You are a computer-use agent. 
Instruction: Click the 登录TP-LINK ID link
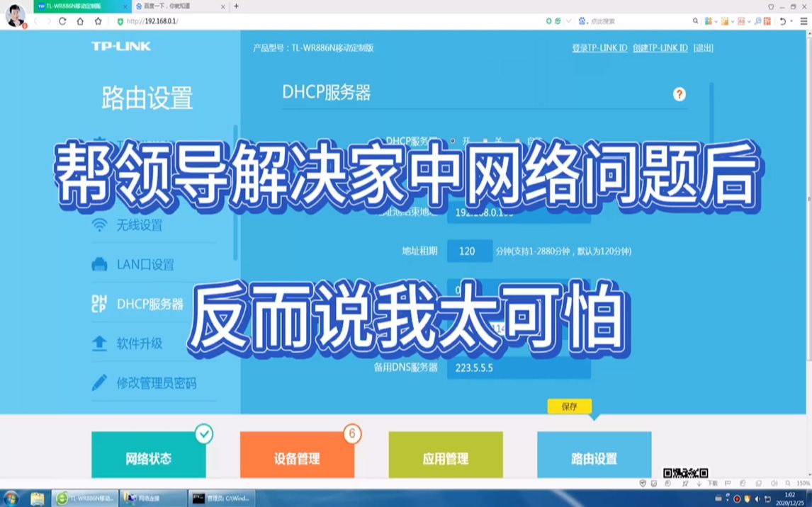coord(599,47)
